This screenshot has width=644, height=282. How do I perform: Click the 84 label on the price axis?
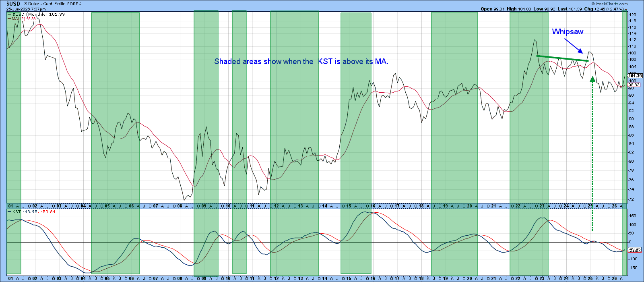point(632,144)
